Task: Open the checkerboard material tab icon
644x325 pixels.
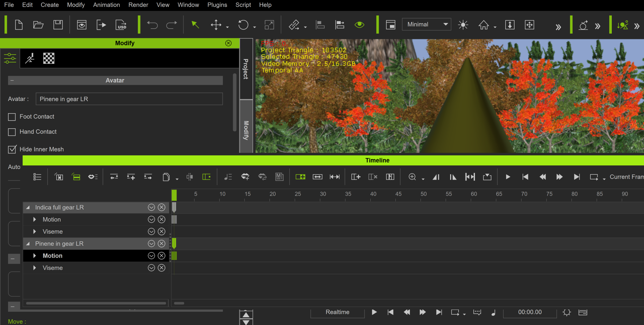Action: tap(49, 58)
